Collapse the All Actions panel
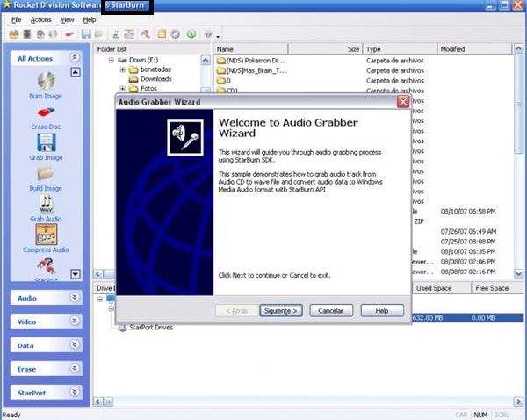 [75, 57]
